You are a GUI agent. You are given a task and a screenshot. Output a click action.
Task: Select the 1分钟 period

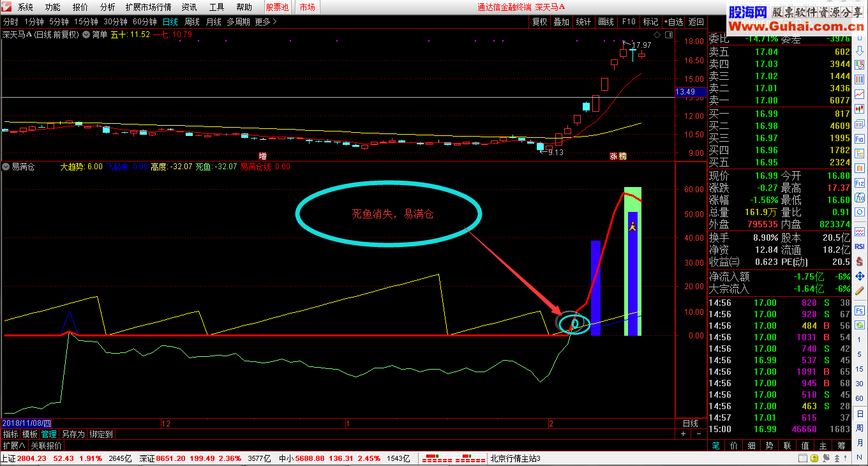pos(34,22)
